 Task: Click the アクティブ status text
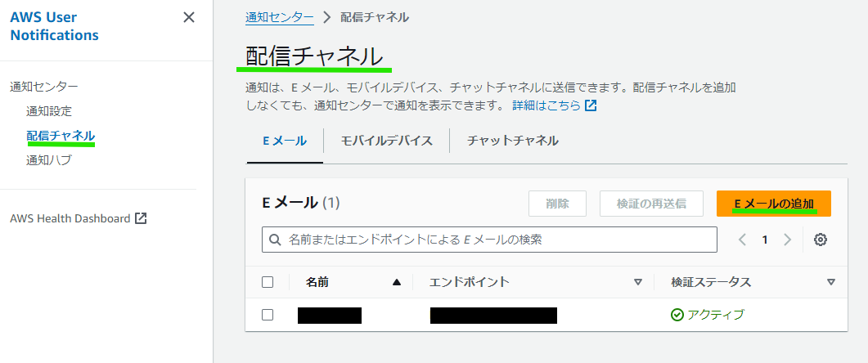[x=716, y=315]
